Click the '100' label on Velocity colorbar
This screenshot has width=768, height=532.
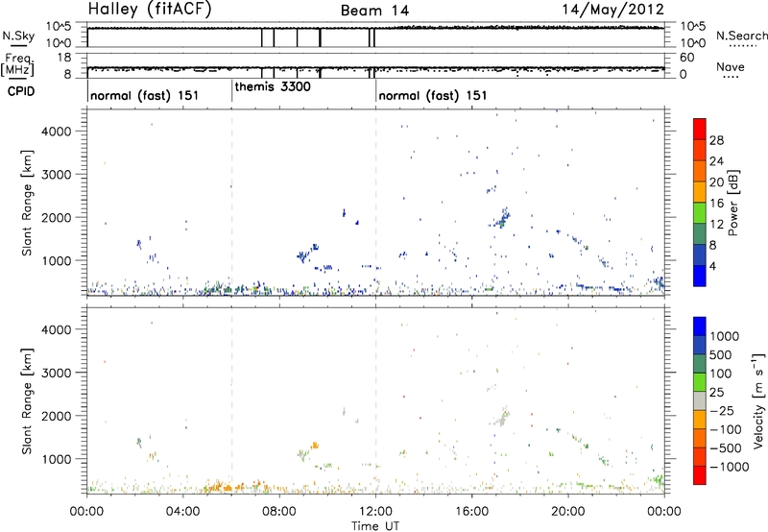[x=721, y=374]
